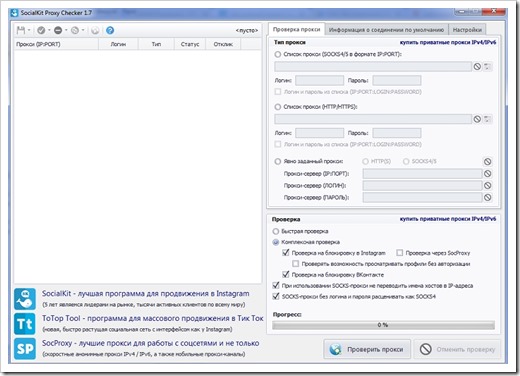Click Логин field under SOCKS4/5 list
This screenshot has height=376, width=520.
(x=319, y=80)
